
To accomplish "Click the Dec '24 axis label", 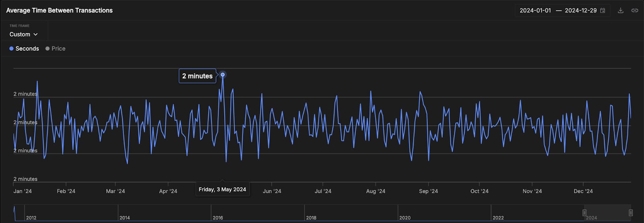I will pos(583,191).
